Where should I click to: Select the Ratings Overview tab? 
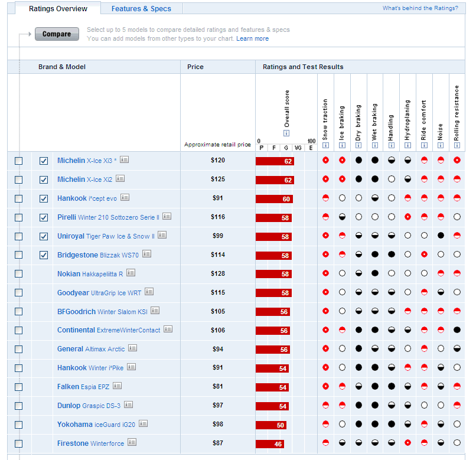(x=58, y=9)
